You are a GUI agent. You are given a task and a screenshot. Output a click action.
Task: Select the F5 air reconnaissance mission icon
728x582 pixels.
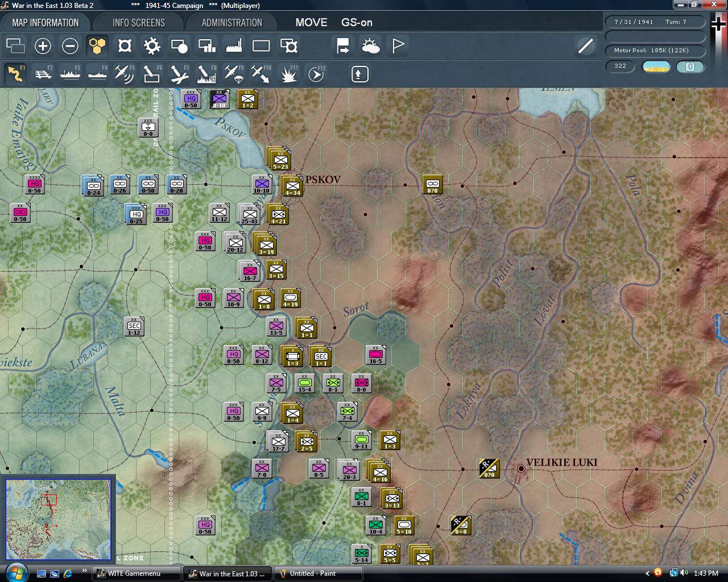coord(124,74)
